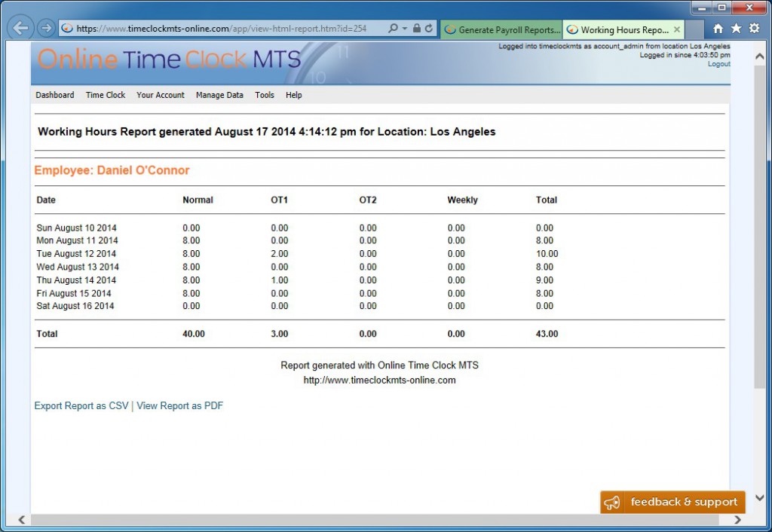View Report as PDF
Image resolution: width=772 pixels, height=532 pixels.
point(179,405)
